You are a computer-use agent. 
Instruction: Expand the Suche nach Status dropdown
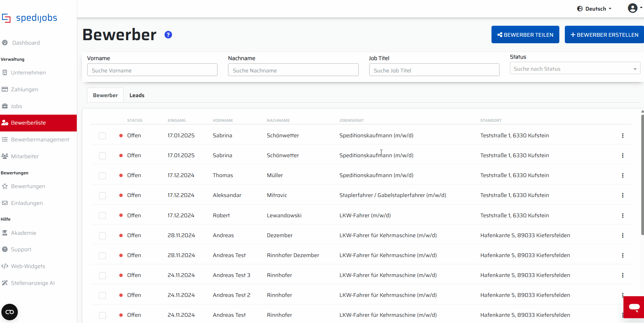pos(575,69)
